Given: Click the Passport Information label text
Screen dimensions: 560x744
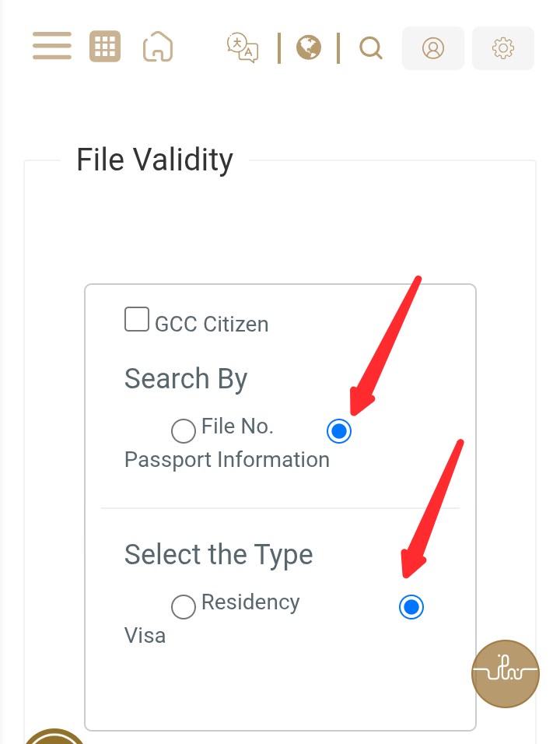Looking at the screenshot, I should tap(226, 460).
